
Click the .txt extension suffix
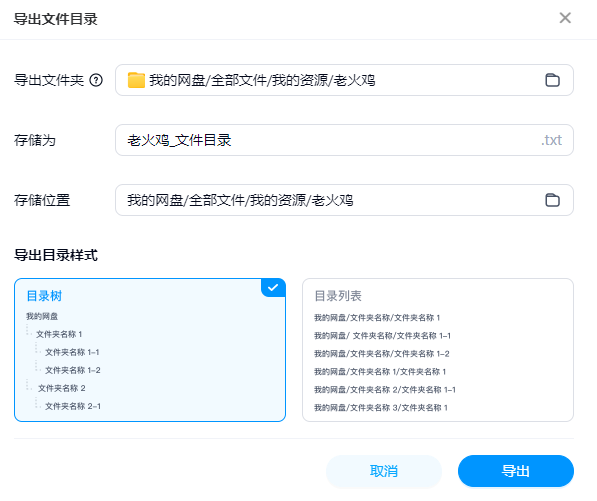(551, 140)
